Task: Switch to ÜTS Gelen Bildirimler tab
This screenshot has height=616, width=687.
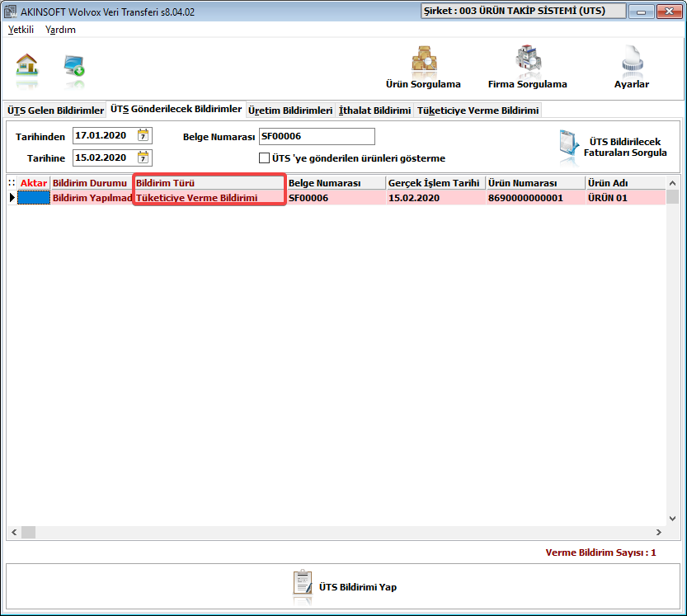Action: 55,111
